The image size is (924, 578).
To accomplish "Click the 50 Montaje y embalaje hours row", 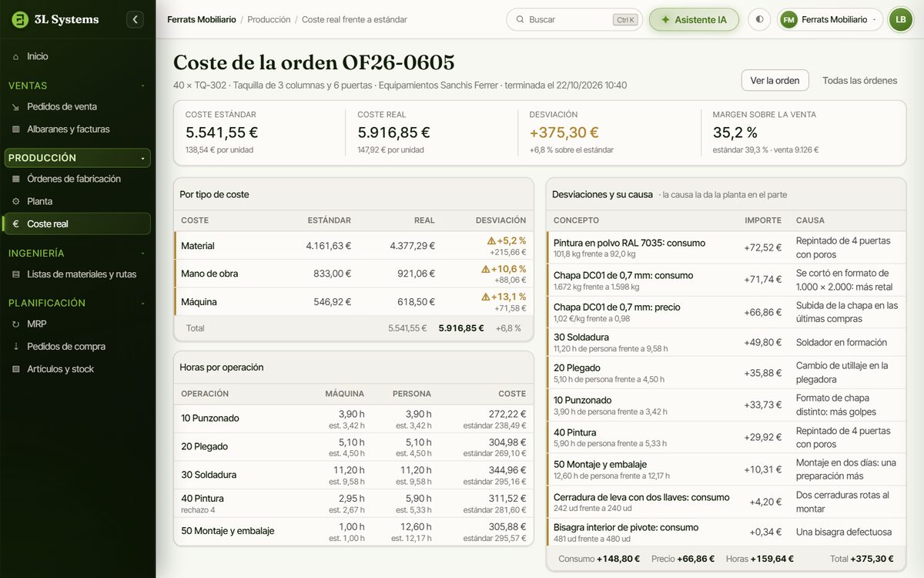I will (353, 531).
